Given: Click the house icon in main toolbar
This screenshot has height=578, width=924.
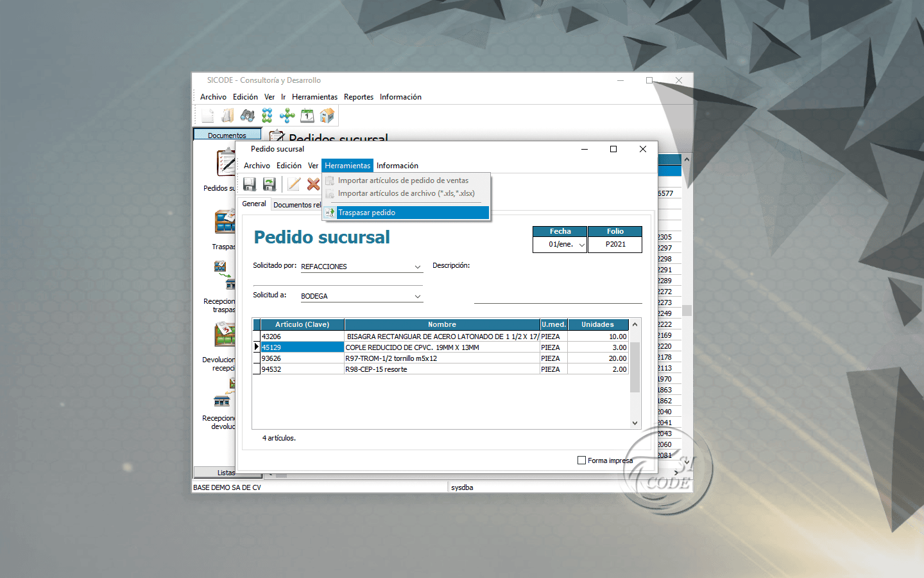Looking at the screenshot, I should [327, 116].
